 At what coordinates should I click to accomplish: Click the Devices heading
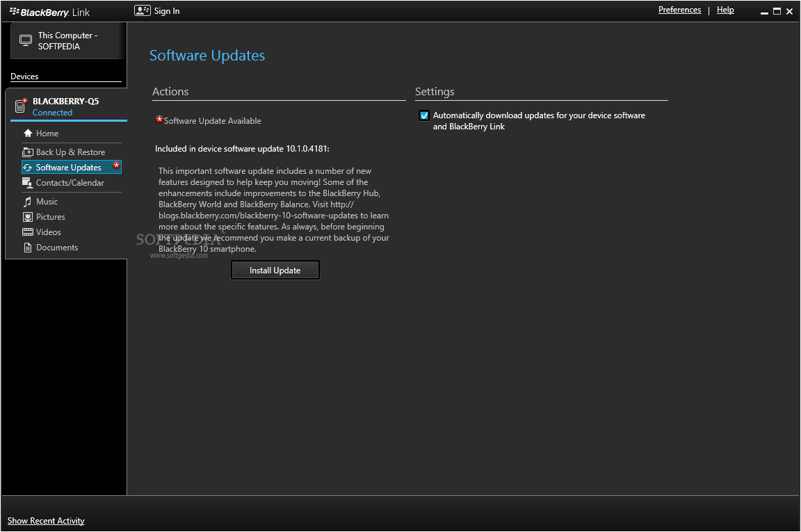tap(24, 76)
